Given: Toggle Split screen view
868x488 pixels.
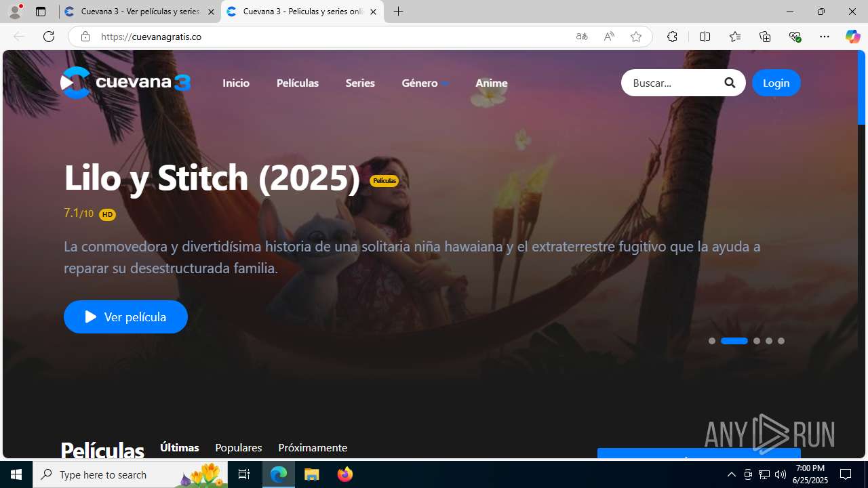Looking at the screenshot, I should point(705,37).
